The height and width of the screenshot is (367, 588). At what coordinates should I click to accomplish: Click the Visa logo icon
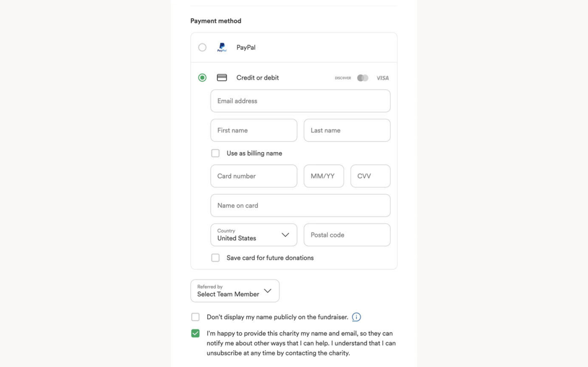point(383,78)
